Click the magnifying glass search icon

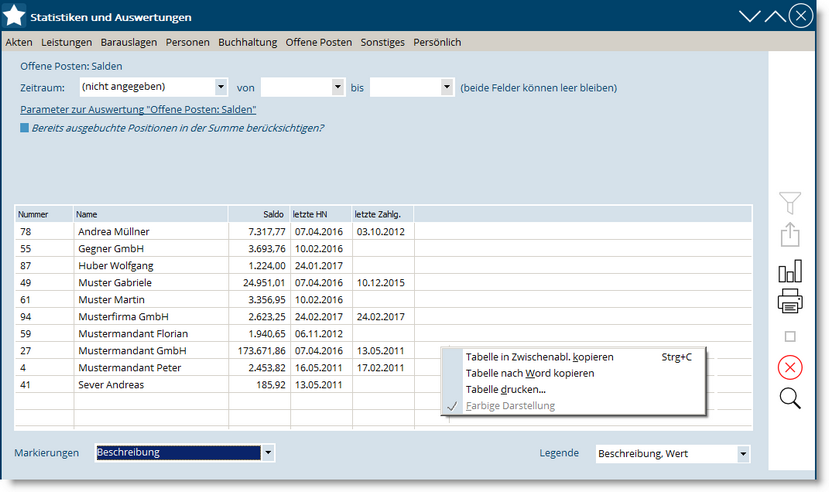point(790,398)
